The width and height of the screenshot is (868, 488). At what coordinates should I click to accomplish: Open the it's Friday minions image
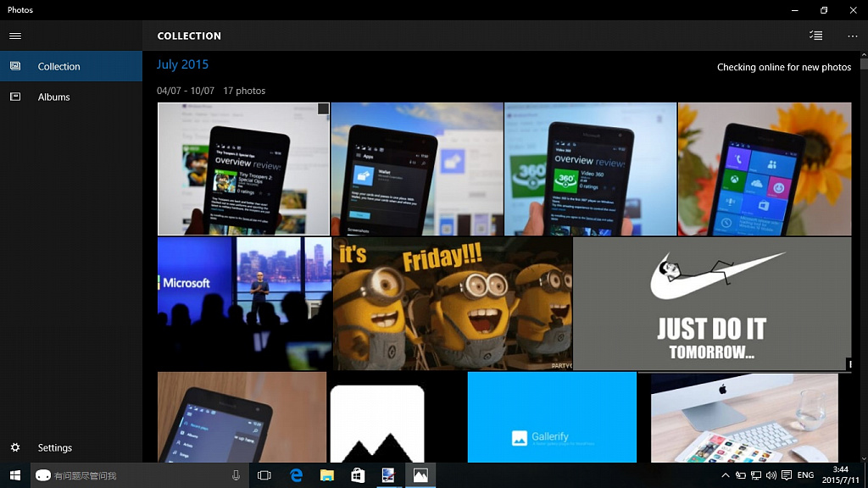point(453,304)
